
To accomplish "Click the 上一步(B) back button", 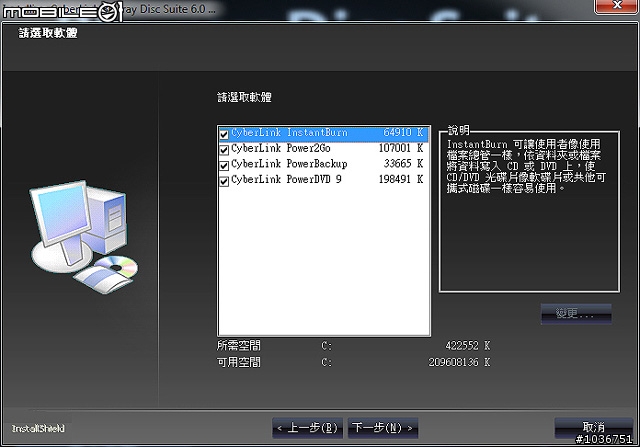I will (x=308, y=428).
